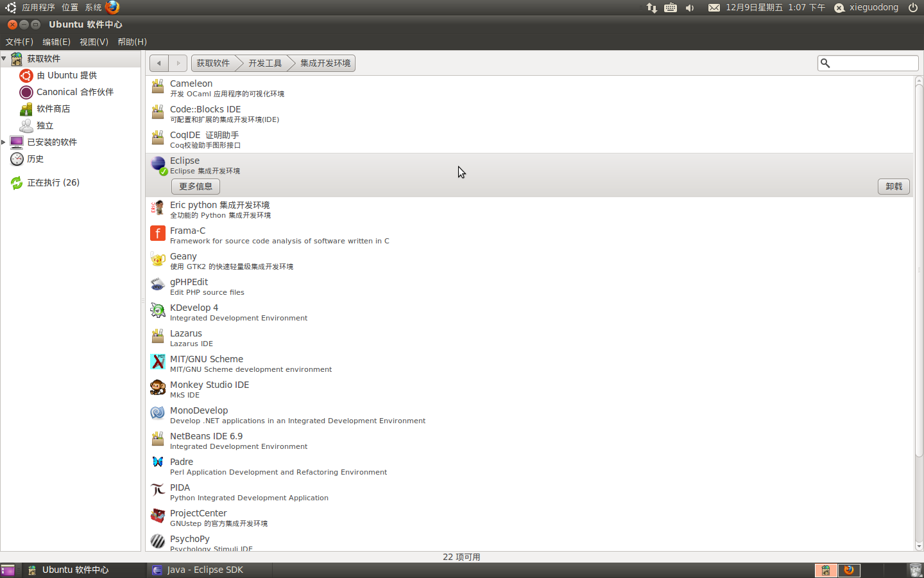
Task: Click the MIT/GNU Scheme icon
Action: 158,362
